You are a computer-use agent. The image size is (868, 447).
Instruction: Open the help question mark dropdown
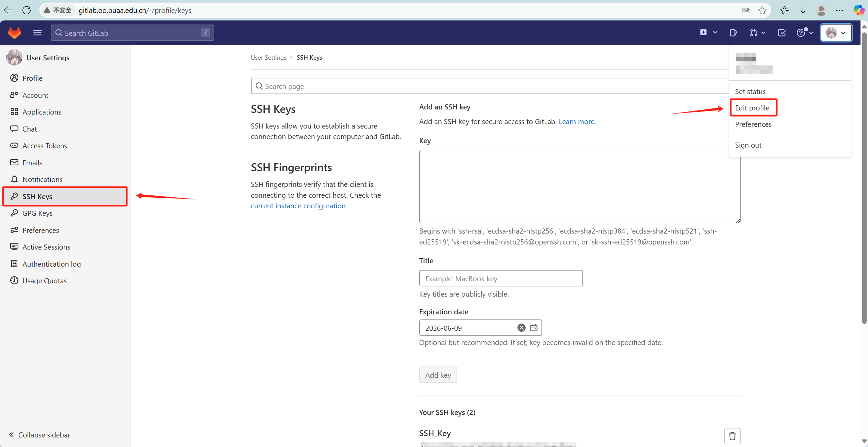click(x=805, y=33)
